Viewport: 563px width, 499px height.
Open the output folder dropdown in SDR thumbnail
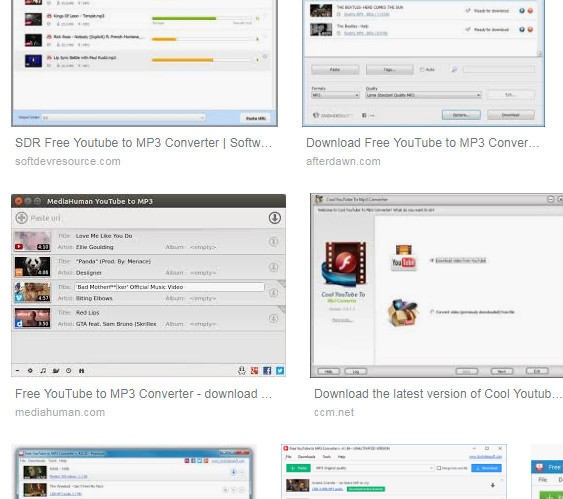(124, 118)
